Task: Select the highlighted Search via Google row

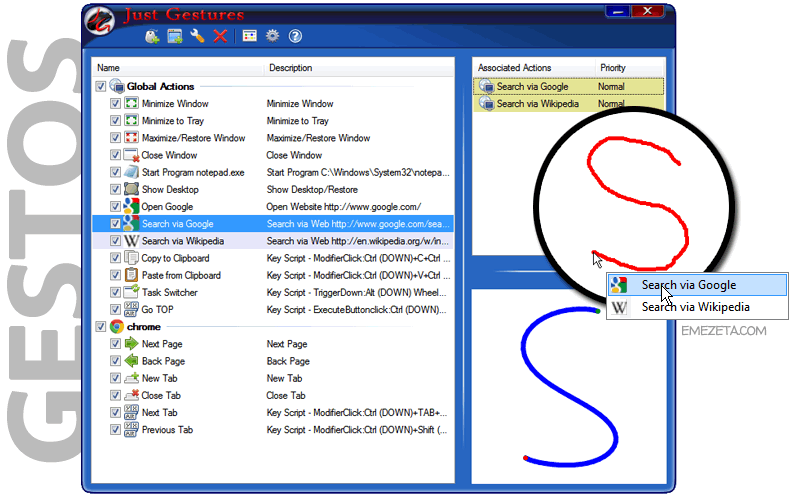Action: click(272, 223)
